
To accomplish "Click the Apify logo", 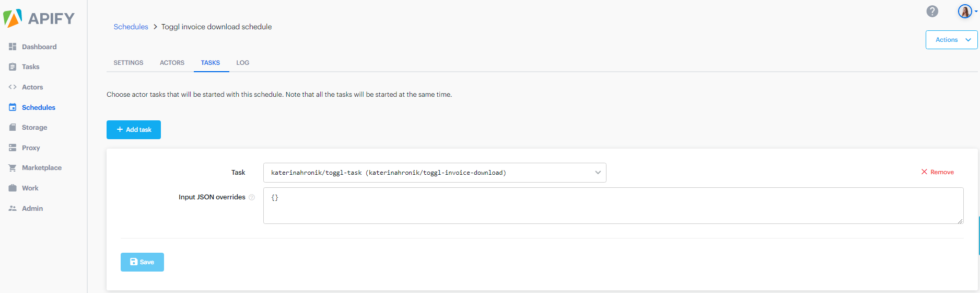I will tap(39, 18).
